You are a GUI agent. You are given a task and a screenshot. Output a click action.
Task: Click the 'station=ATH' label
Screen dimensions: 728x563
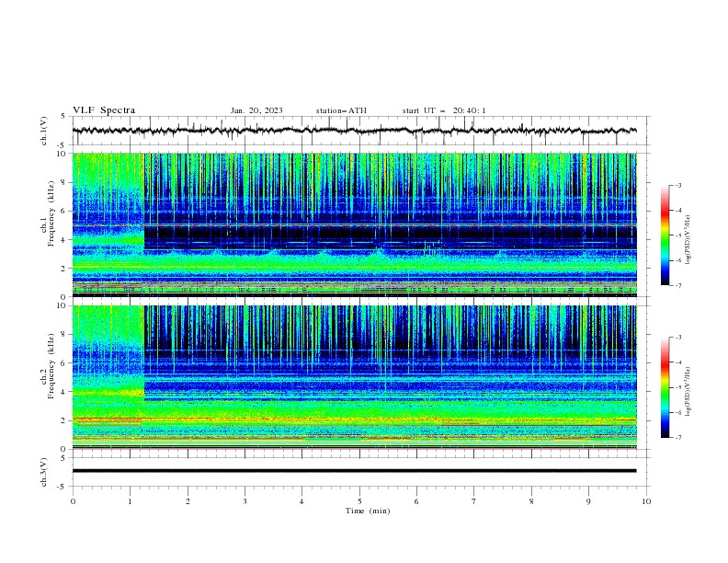341,110
